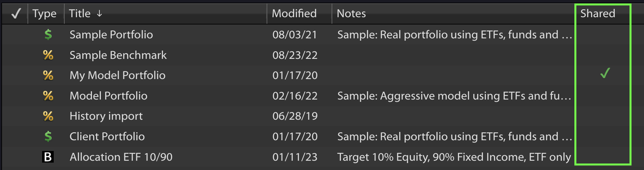This screenshot has width=644, height=170.
Task: Reverse sort using the Title arrow indicator
Action: [x=99, y=14]
